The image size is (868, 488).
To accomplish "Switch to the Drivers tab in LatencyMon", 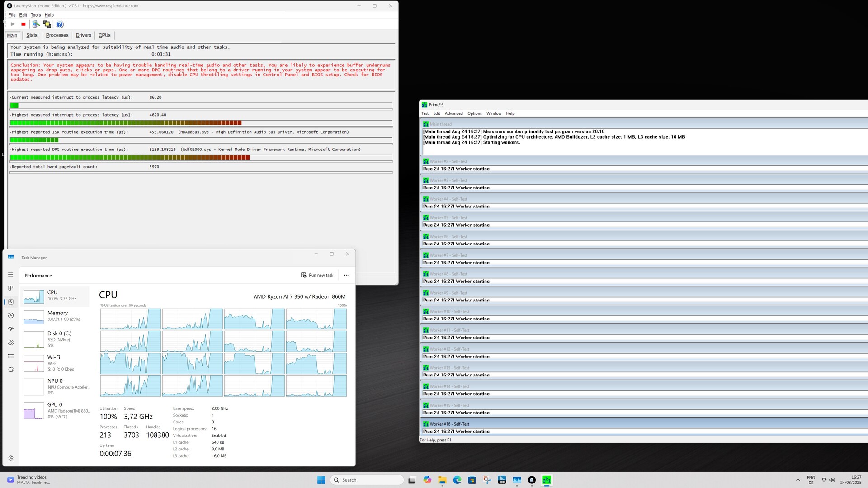I will pyautogui.click(x=83, y=35).
